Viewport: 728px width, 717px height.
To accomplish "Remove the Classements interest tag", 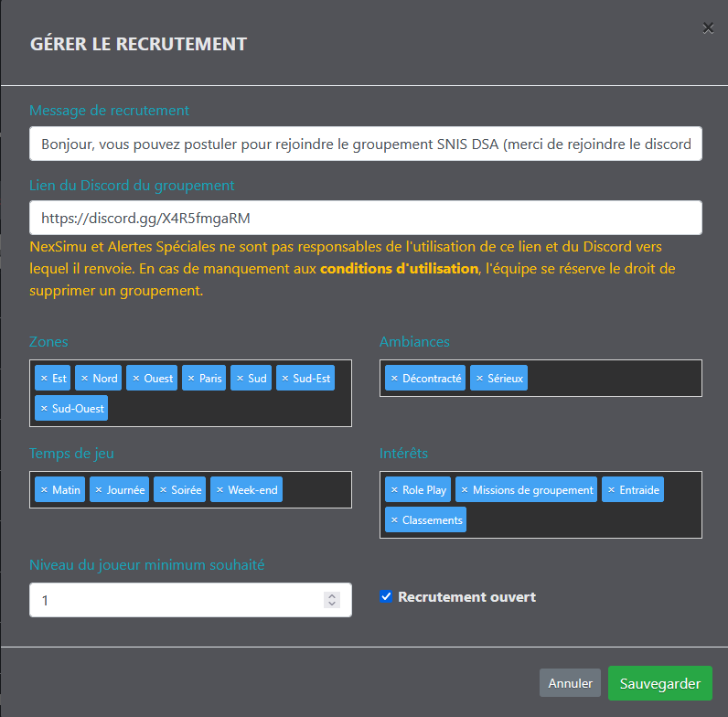I will (394, 520).
